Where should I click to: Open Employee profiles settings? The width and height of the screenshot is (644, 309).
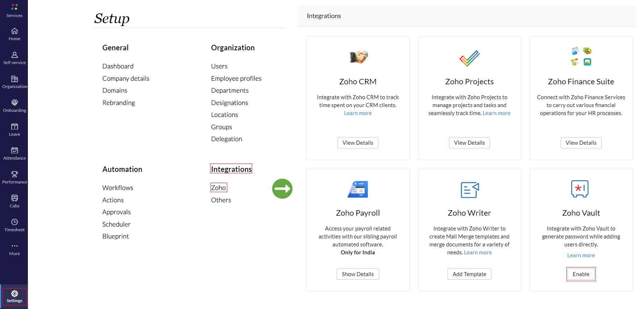click(x=236, y=79)
